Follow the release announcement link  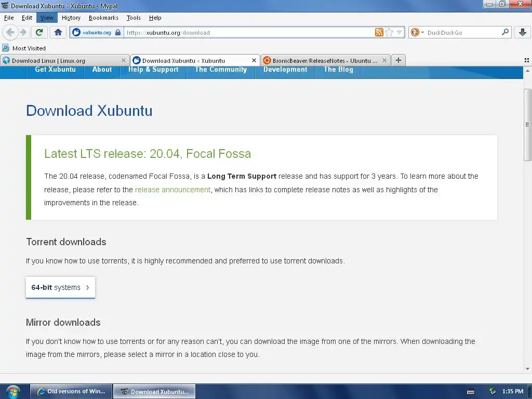(172, 190)
